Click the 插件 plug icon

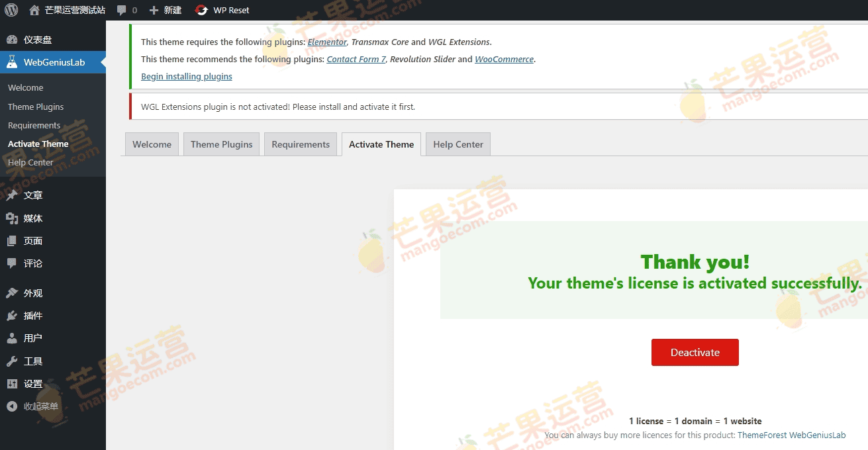(12, 316)
